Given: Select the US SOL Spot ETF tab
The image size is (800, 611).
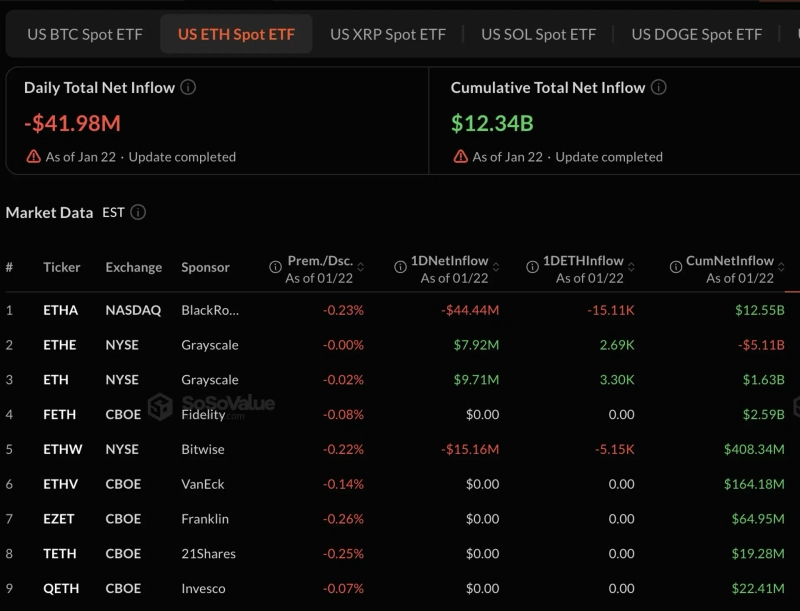Looking at the screenshot, I should pyautogui.click(x=538, y=34).
